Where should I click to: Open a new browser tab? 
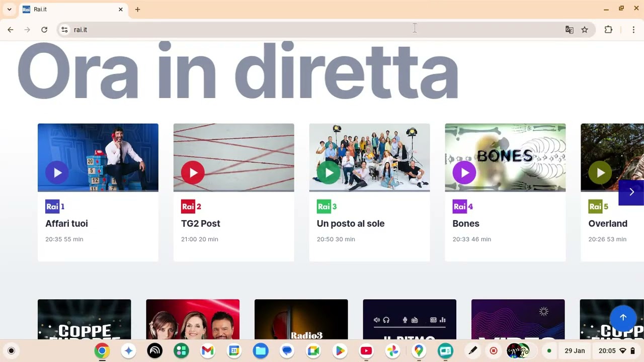137,10
